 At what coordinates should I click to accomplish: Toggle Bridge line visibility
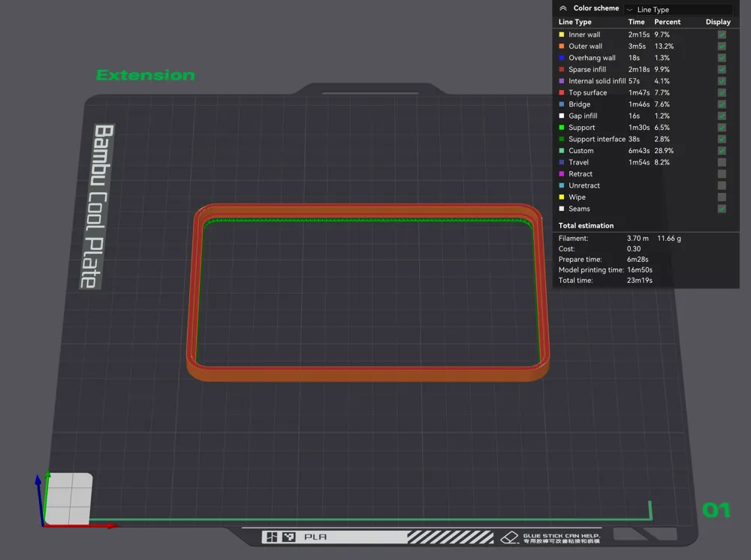722,104
